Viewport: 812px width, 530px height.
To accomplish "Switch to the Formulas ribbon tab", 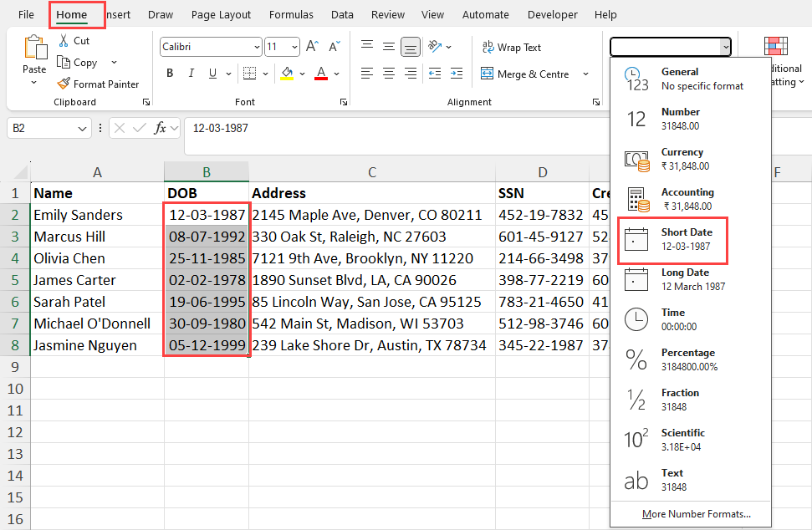I will pyautogui.click(x=291, y=14).
